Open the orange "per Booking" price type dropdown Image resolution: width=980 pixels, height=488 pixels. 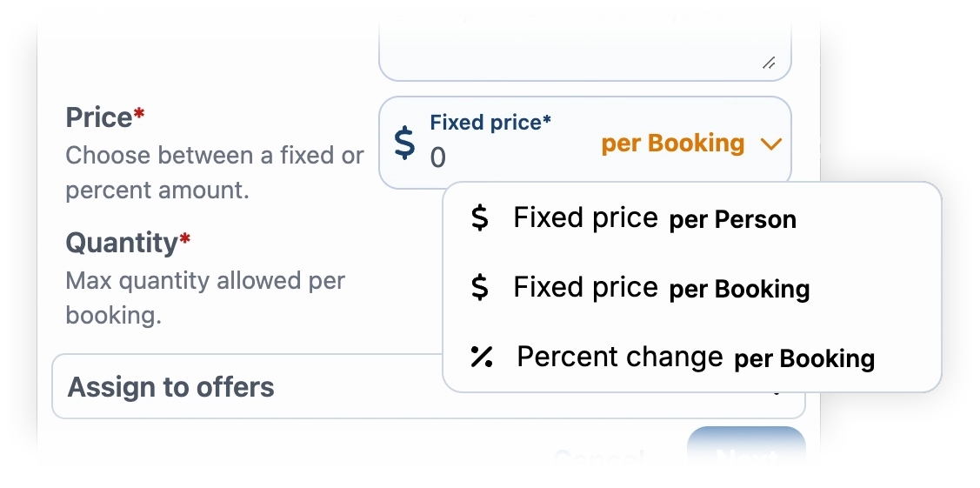tap(673, 144)
